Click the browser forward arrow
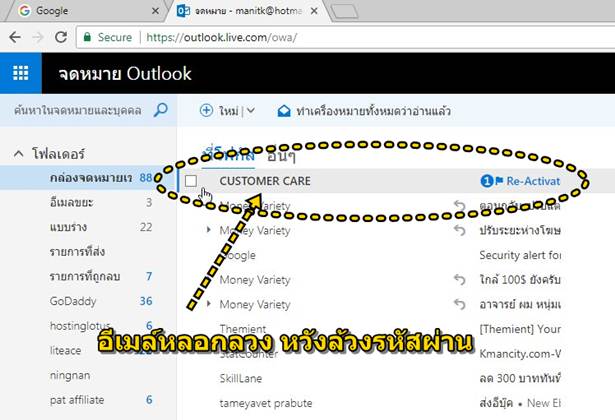The image size is (615, 420). click(38, 37)
